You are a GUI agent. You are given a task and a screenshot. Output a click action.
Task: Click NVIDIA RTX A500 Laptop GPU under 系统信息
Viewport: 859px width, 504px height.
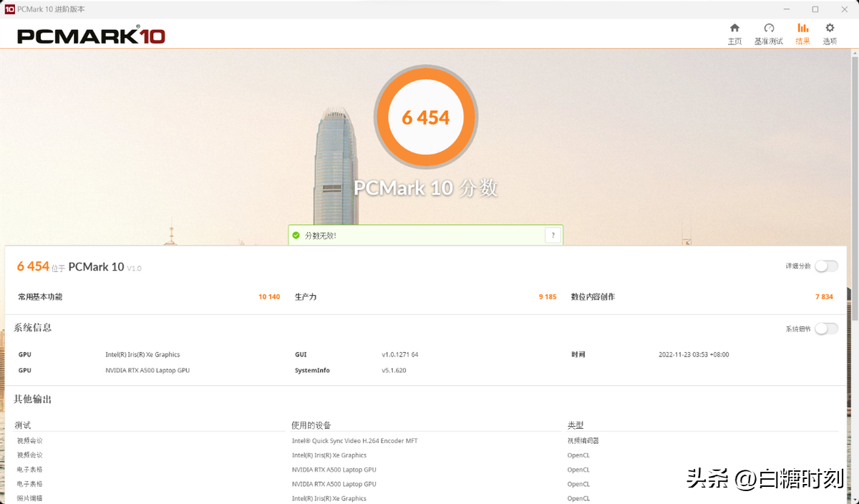(x=147, y=370)
